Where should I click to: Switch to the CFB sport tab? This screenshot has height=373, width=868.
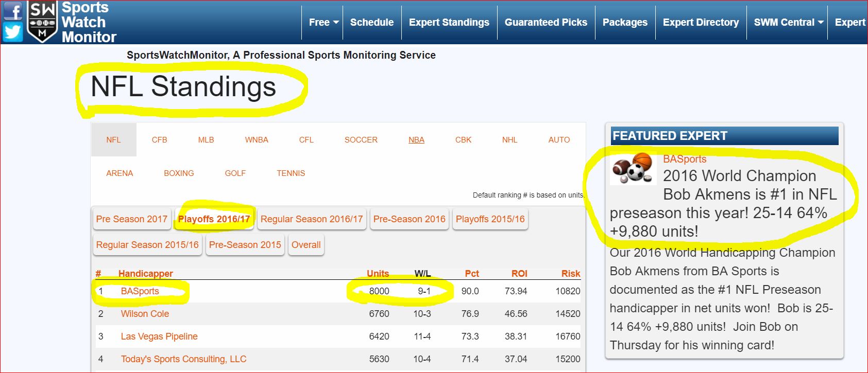tap(159, 139)
